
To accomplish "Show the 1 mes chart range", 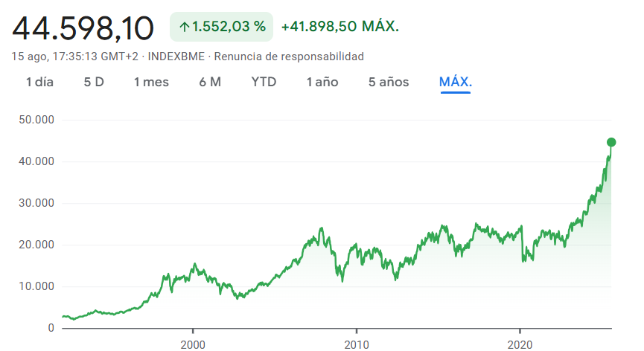I will click(151, 82).
